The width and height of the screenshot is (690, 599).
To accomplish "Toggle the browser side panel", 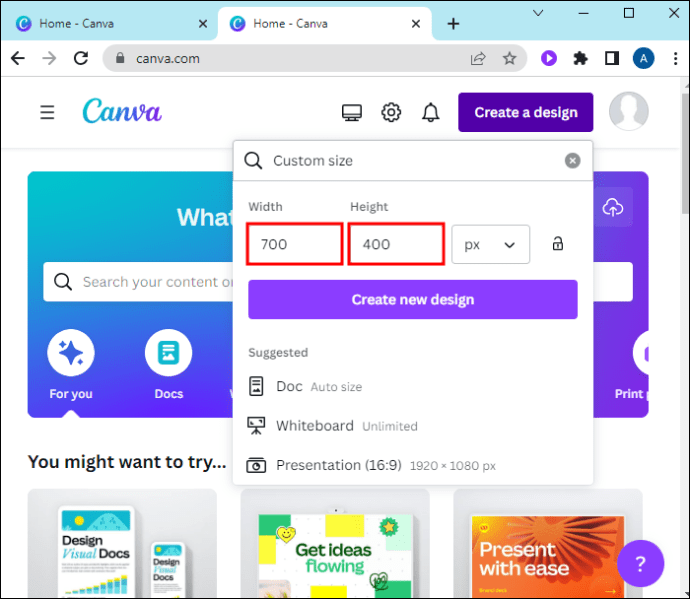I will click(x=612, y=58).
